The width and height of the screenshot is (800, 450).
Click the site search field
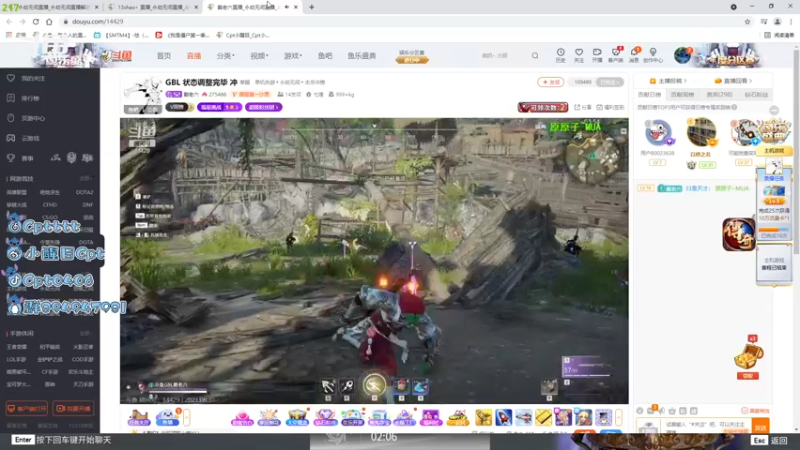click(x=503, y=56)
